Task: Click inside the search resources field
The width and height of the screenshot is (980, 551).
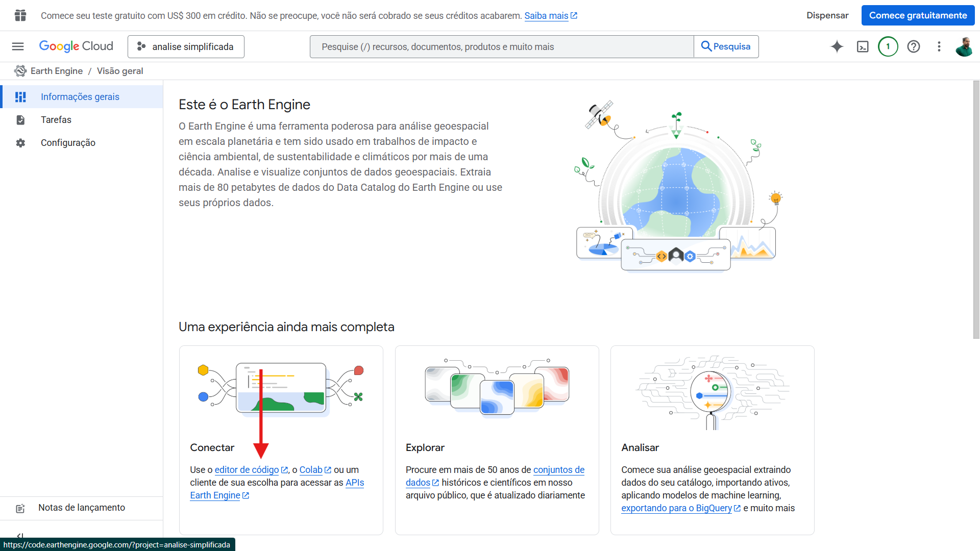Action: pyautogui.click(x=500, y=46)
